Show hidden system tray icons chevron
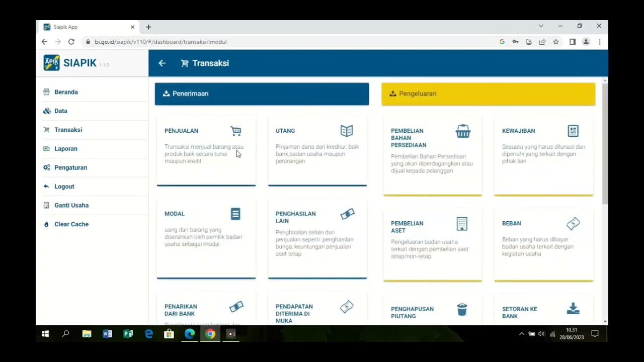 522,334
